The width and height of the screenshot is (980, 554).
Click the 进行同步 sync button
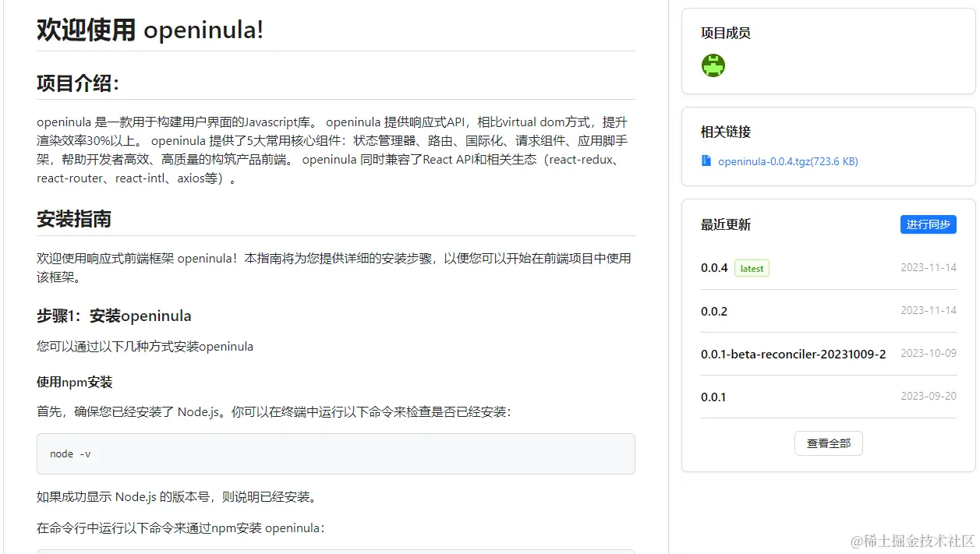[x=928, y=224]
